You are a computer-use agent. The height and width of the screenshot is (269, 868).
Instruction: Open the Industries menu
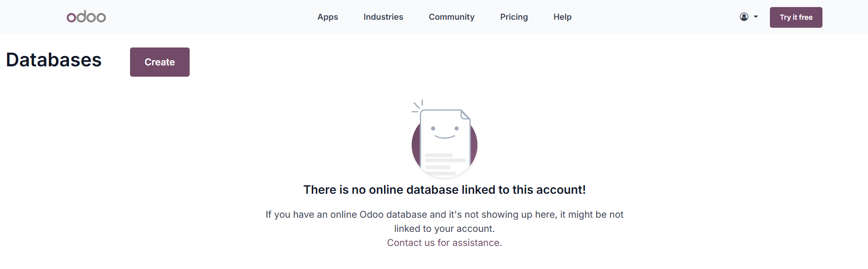pos(383,17)
